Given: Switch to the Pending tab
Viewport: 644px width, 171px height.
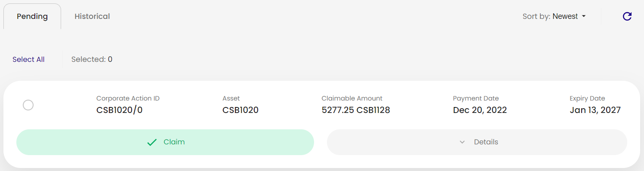Looking at the screenshot, I should (32, 16).
